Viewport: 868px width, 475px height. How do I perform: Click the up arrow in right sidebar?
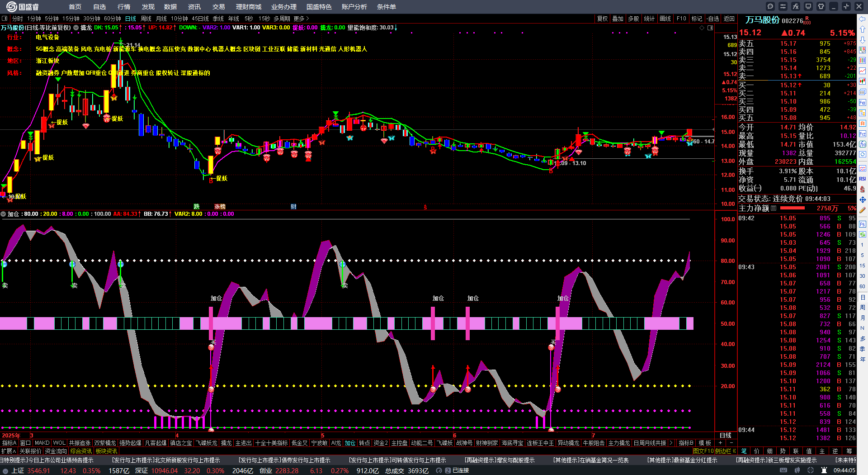pos(863,29)
